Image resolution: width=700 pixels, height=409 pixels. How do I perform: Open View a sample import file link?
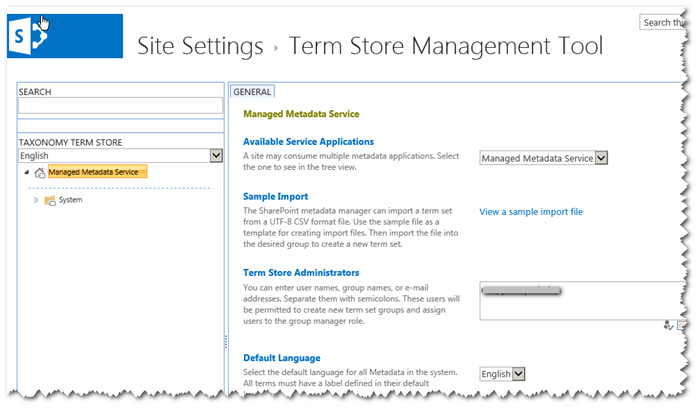click(x=531, y=212)
